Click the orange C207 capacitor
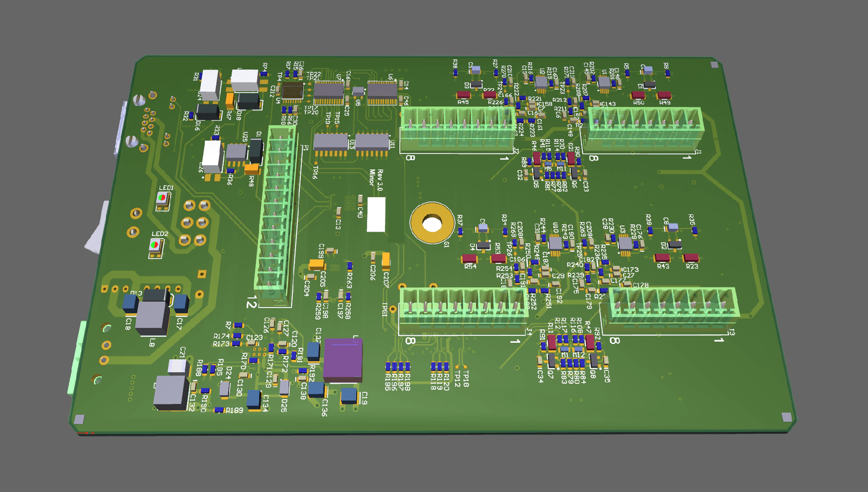The width and height of the screenshot is (868, 492). [x=385, y=261]
